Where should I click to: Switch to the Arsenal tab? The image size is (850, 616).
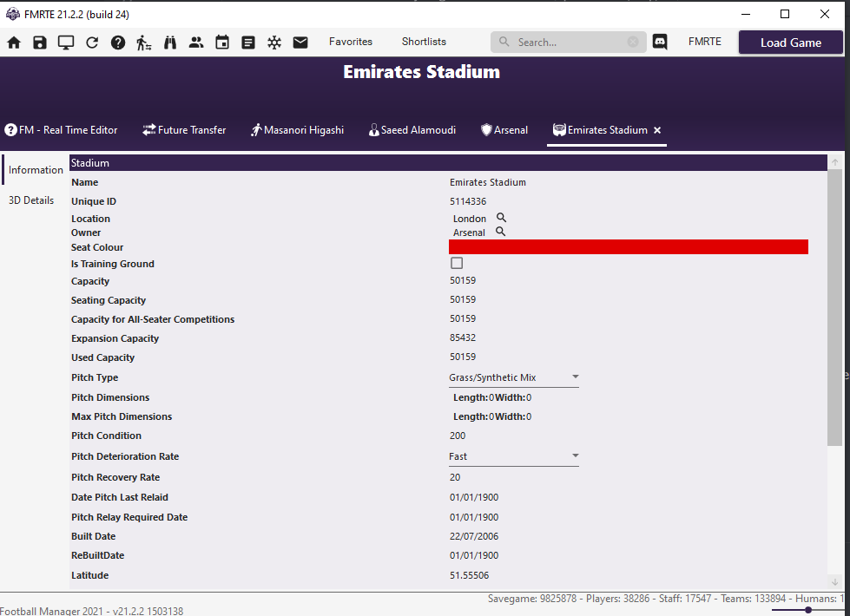point(504,130)
